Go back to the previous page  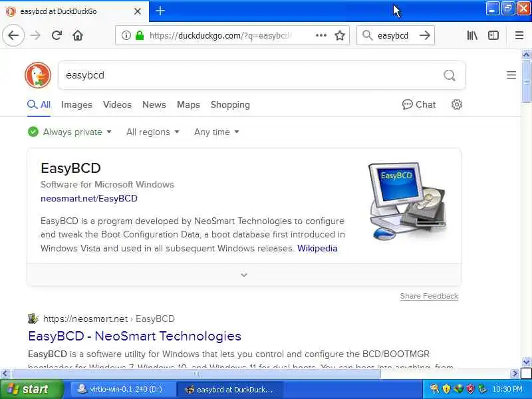(x=13, y=35)
